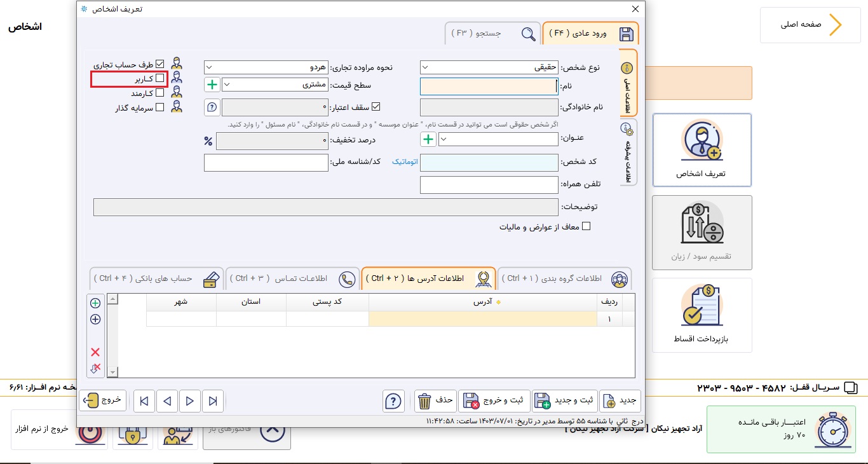Screen dimensions: 868x464
Task: Click the جدید (new record) button
Action: 620,401
